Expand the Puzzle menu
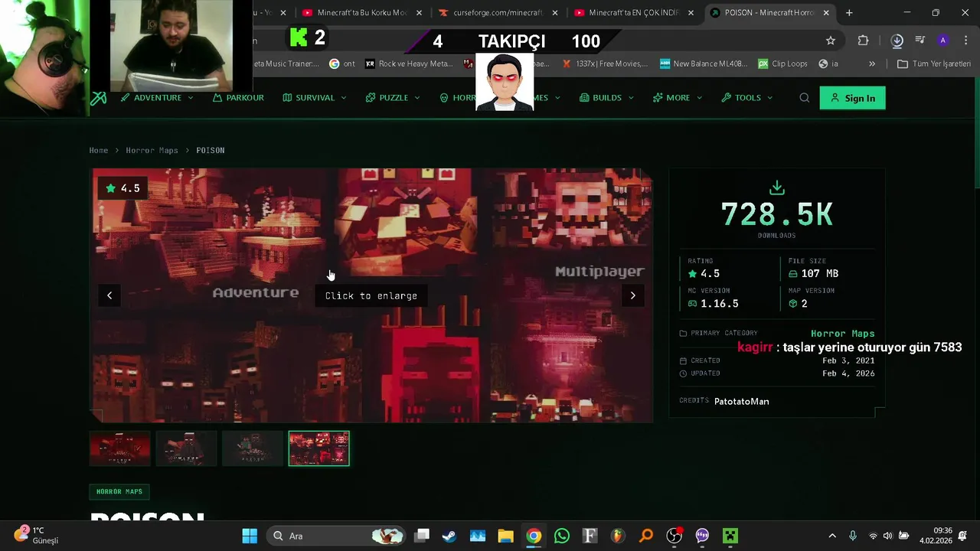Image resolution: width=980 pixels, height=551 pixels. [x=393, y=98]
